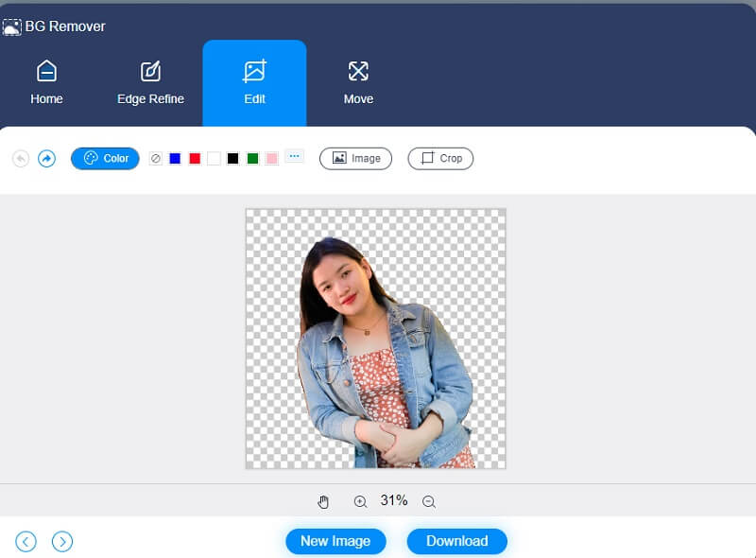756x558 pixels.
Task: Select the Image background option
Action: point(355,158)
